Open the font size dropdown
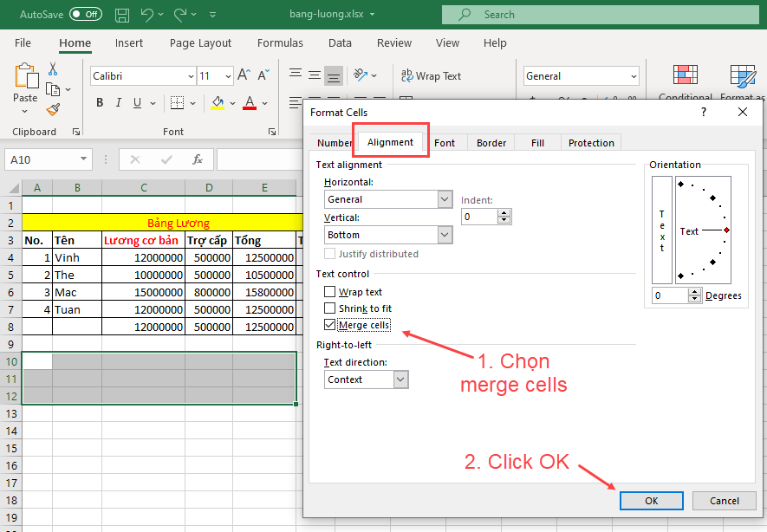Image resolution: width=767 pixels, height=532 pixels. (228, 76)
